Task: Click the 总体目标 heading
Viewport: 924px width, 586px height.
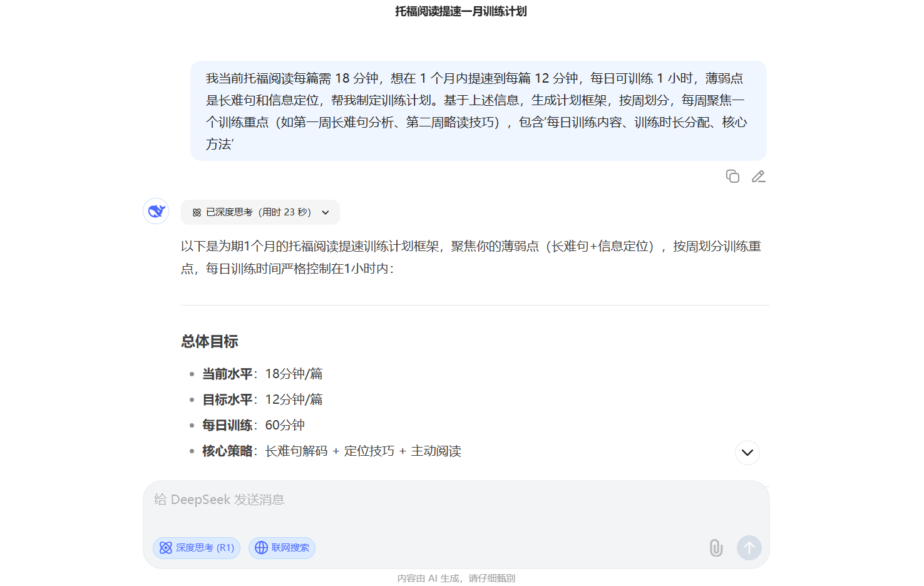Action: 210,342
